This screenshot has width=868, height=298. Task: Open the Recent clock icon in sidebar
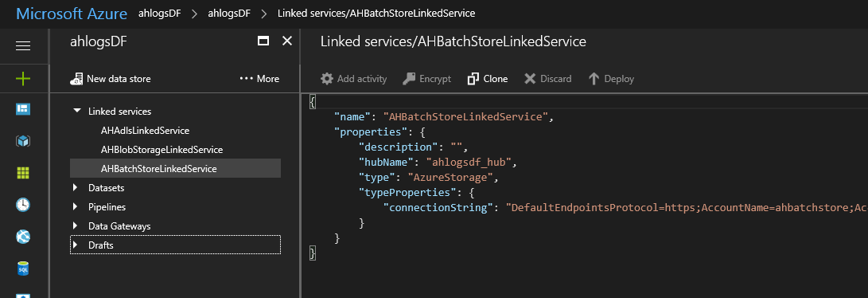23,205
